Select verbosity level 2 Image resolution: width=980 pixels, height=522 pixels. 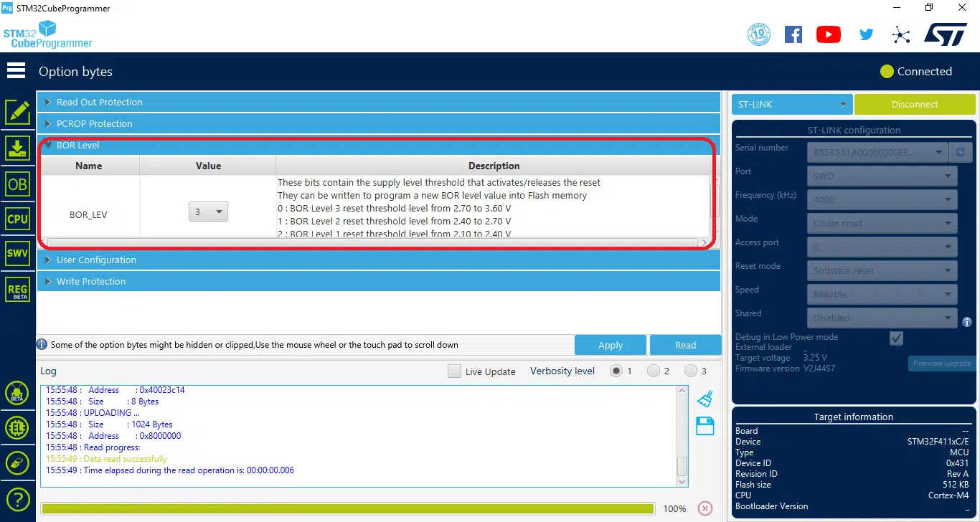tap(653, 371)
